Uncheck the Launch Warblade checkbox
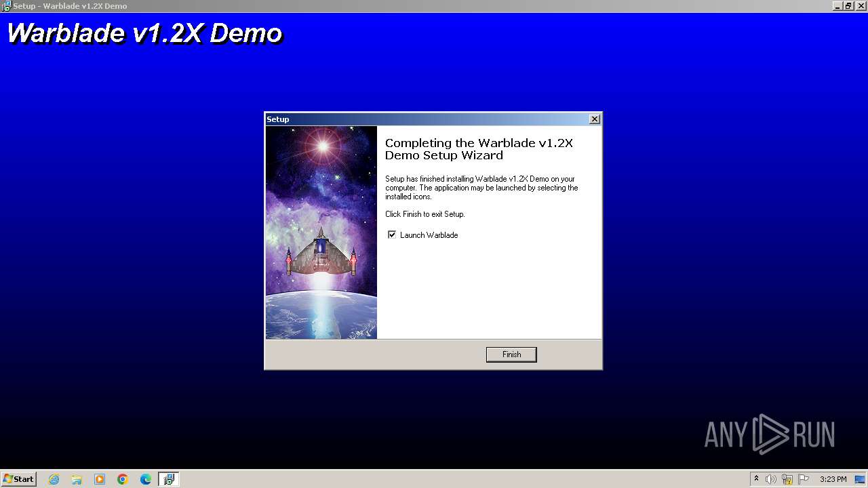868x488 pixels. 391,235
